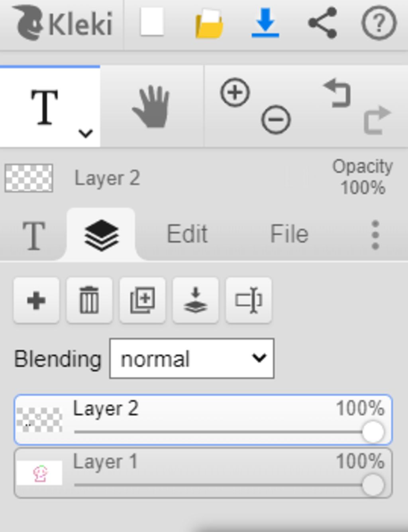
Task: Open an image using the folder icon
Action: 209,24
